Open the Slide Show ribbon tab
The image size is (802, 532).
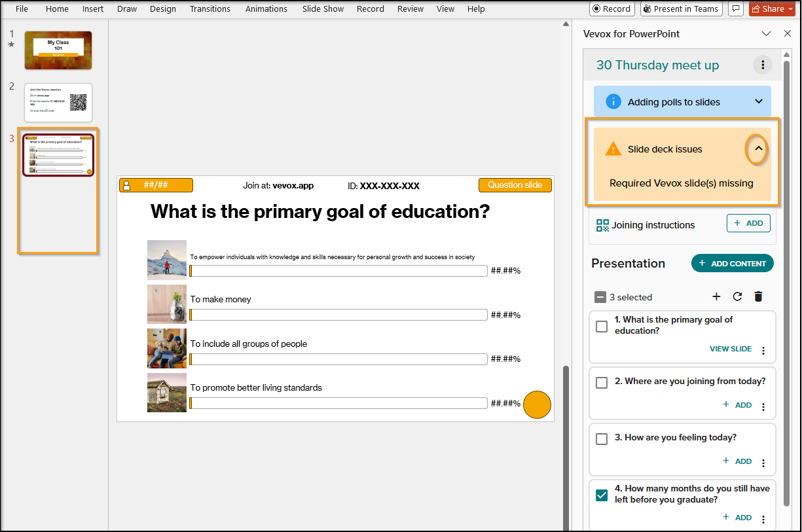click(x=323, y=9)
